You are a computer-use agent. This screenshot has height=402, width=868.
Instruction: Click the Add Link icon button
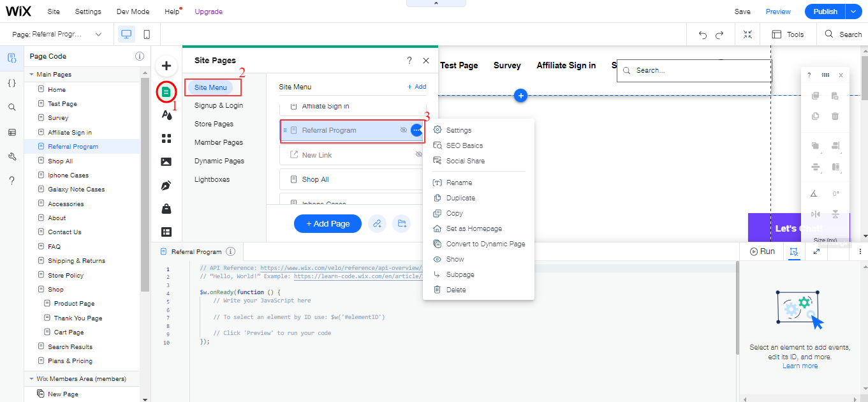[x=378, y=224]
